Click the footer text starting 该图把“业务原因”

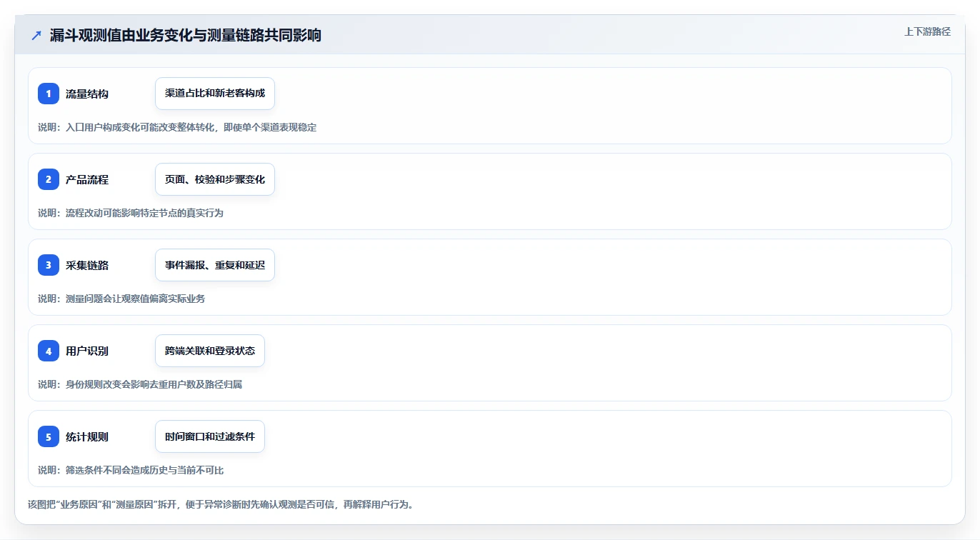click(x=221, y=504)
